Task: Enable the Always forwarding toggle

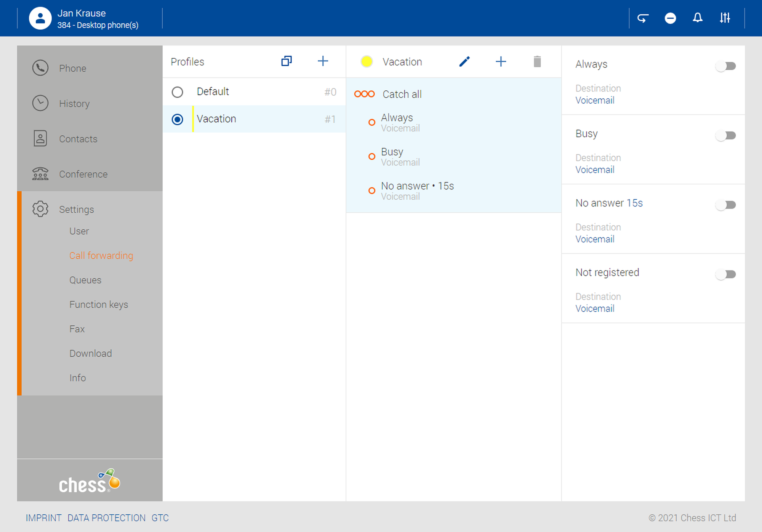Action: coord(726,66)
